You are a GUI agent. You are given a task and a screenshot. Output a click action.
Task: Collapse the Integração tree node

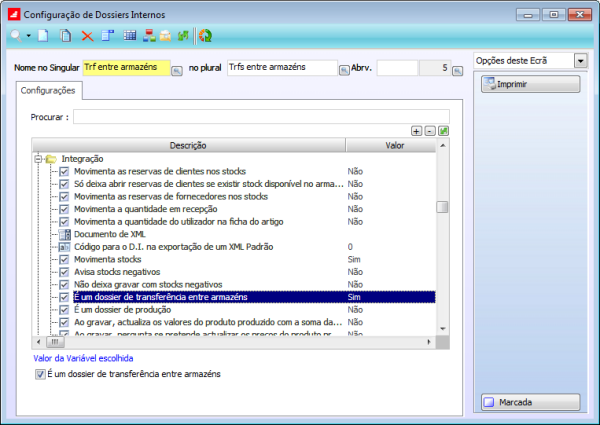click(x=38, y=159)
